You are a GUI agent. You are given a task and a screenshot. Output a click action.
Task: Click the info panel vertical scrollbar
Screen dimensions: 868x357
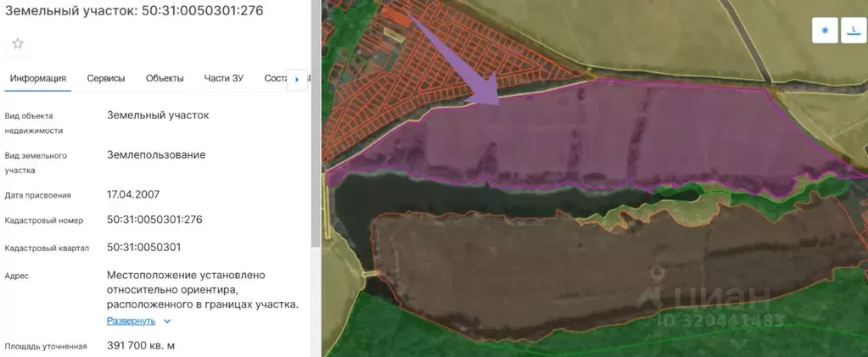316,124
